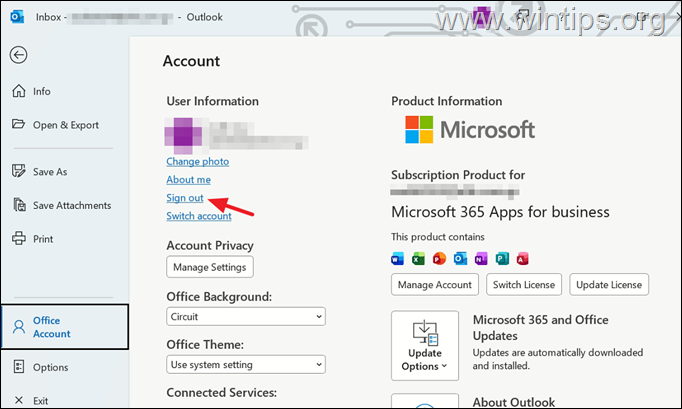The height and width of the screenshot is (409, 682).
Task: Click Microsoft 365 and Office Updates heading
Action: pos(541,328)
